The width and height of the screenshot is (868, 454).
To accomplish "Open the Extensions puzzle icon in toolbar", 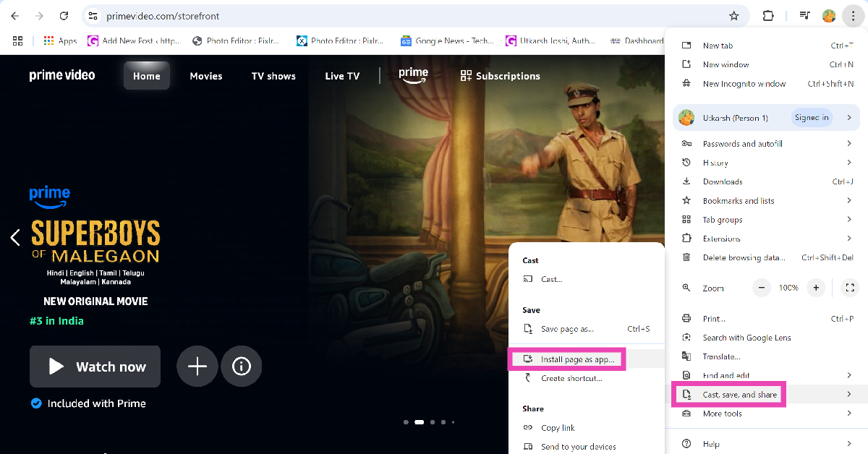I will [x=768, y=16].
